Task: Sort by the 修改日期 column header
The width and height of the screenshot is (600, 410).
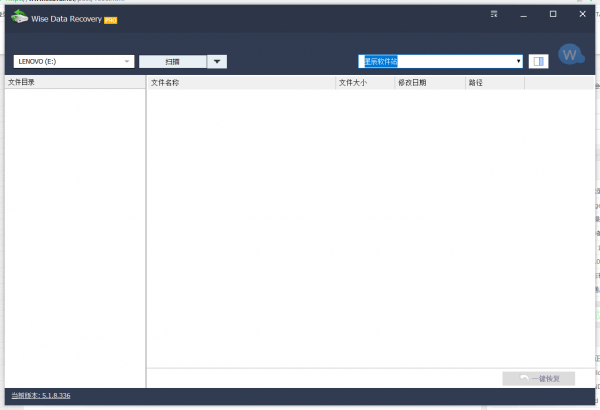Action: click(x=430, y=83)
